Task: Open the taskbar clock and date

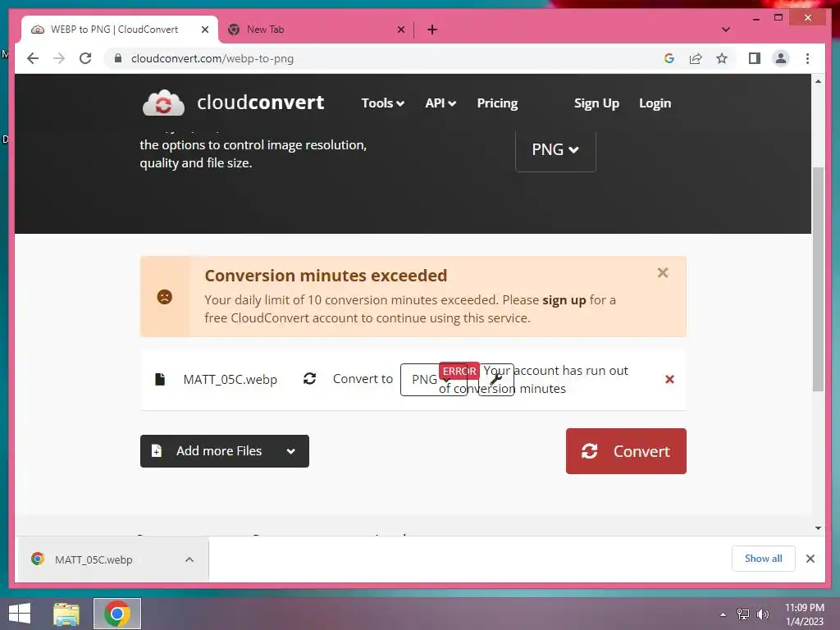Action: 804,614
